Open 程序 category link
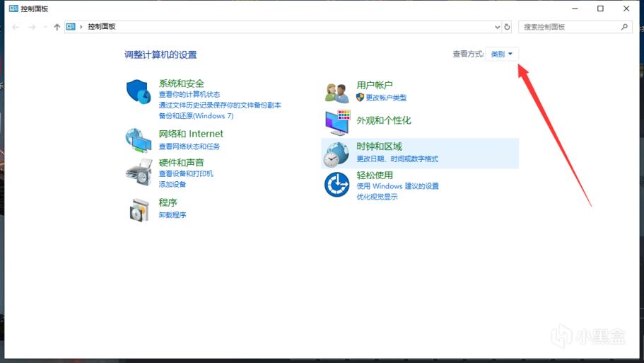This screenshot has width=644, height=363. (168, 202)
